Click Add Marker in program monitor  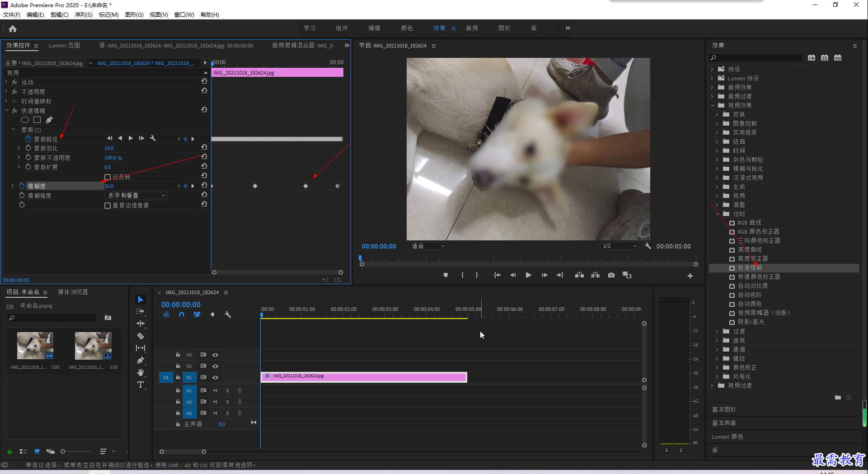[446, 275]
